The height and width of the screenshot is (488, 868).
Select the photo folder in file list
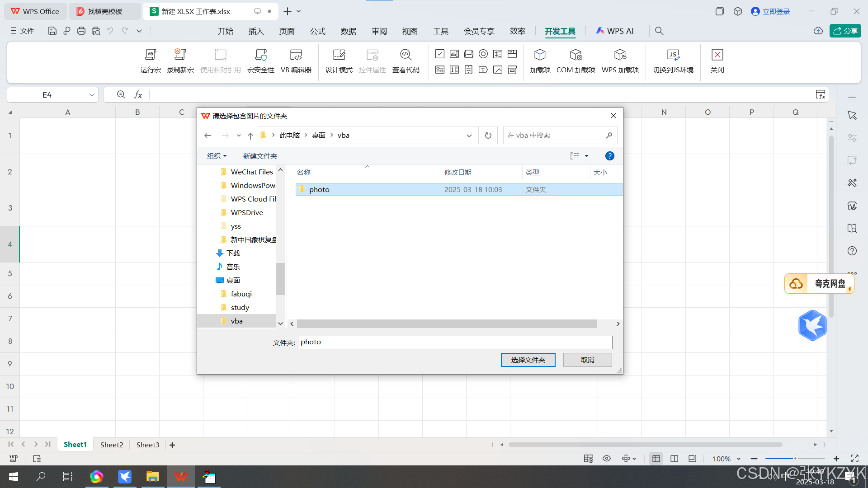(319, 189)
